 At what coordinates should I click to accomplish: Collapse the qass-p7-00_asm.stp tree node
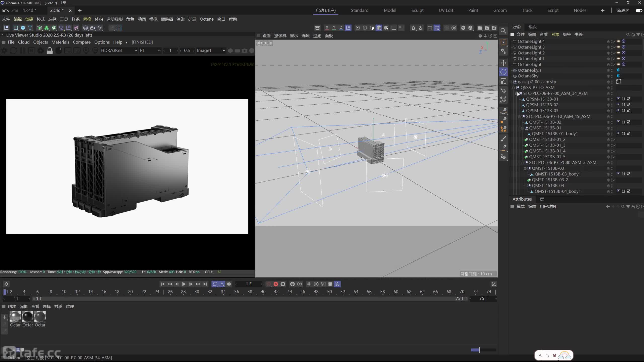tap(511, 82)
